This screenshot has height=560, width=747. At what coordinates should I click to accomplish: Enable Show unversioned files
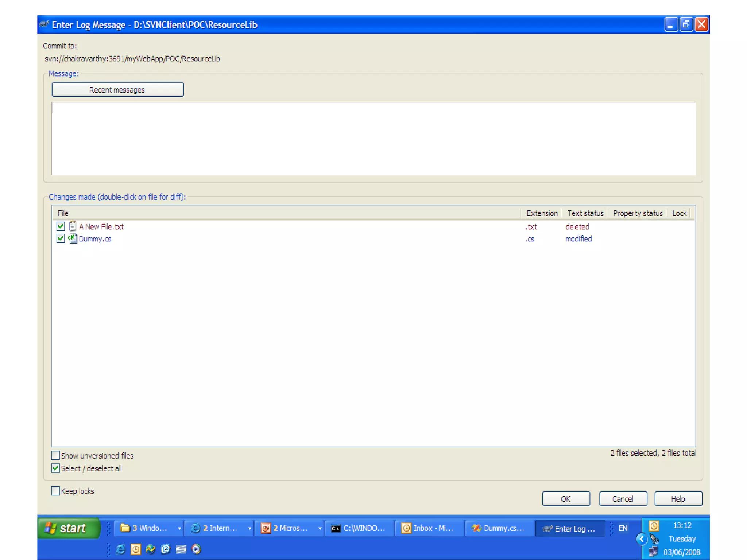[55, 455]
